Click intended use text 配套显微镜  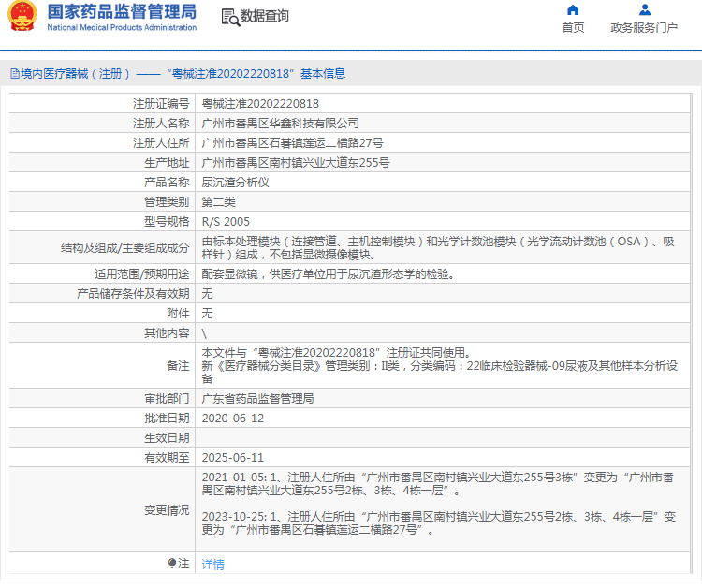[328, 274]
